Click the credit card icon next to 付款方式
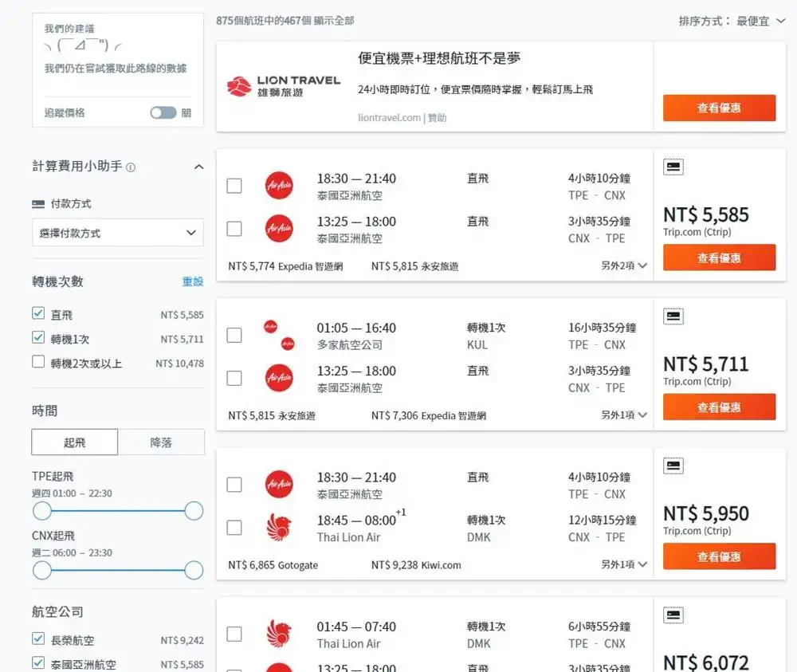The width and height of the screenshot is (797, 672). pos(38,204)
